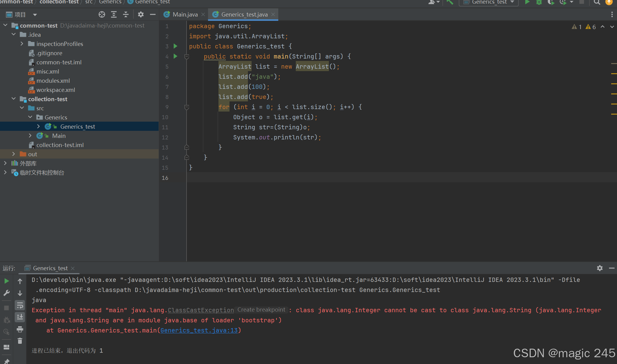
Task: Open the project panel settings gear
Action: pos(141,14)
